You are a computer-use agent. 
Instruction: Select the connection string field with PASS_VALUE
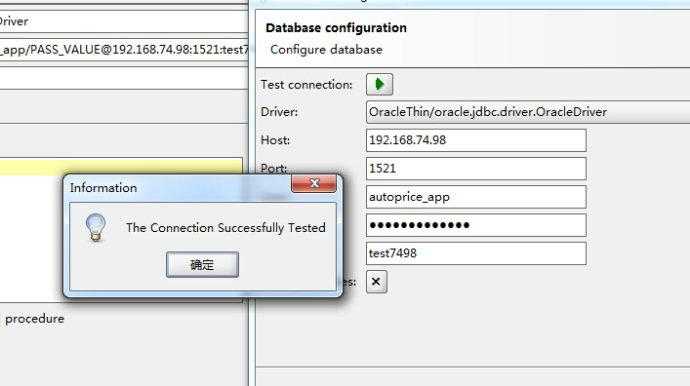[x=124, y=50]
